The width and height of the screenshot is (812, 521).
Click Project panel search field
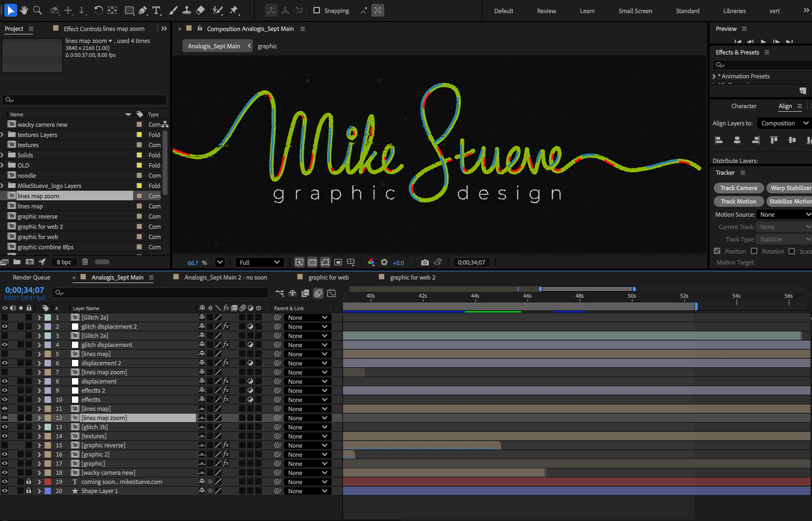[x=84, y=100]
